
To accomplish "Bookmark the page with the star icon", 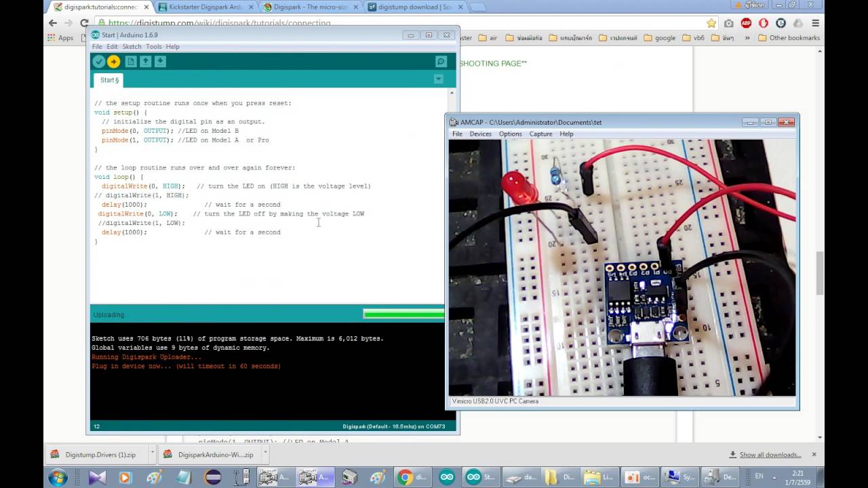I will [711, 23].
